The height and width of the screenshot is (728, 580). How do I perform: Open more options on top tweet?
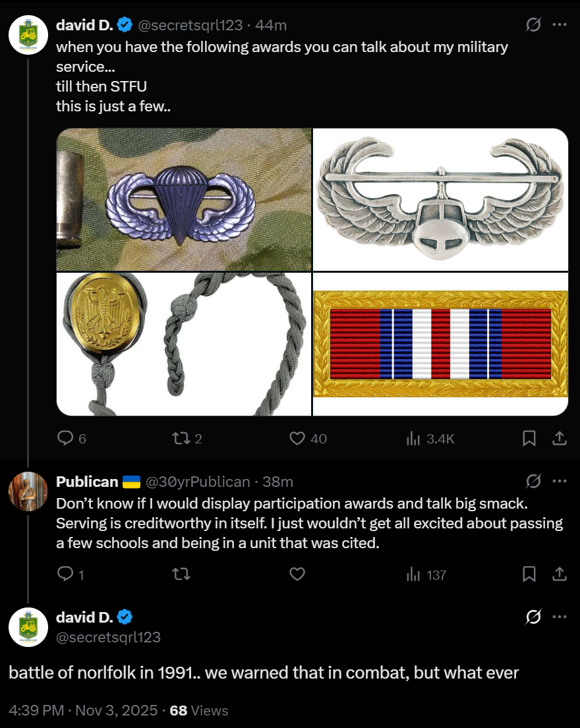560,24
